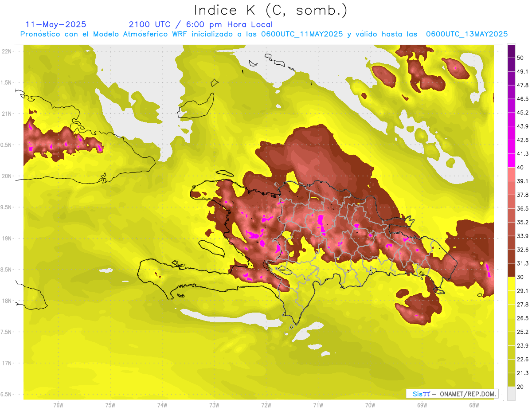Click the longitude axis label "71W"
Image resolution: width=532 pixels, height=411 pixels.
click(318, 405)
